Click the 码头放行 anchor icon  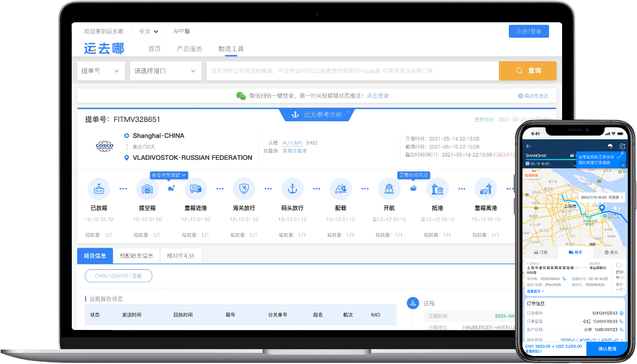click(x=292, y=189)
